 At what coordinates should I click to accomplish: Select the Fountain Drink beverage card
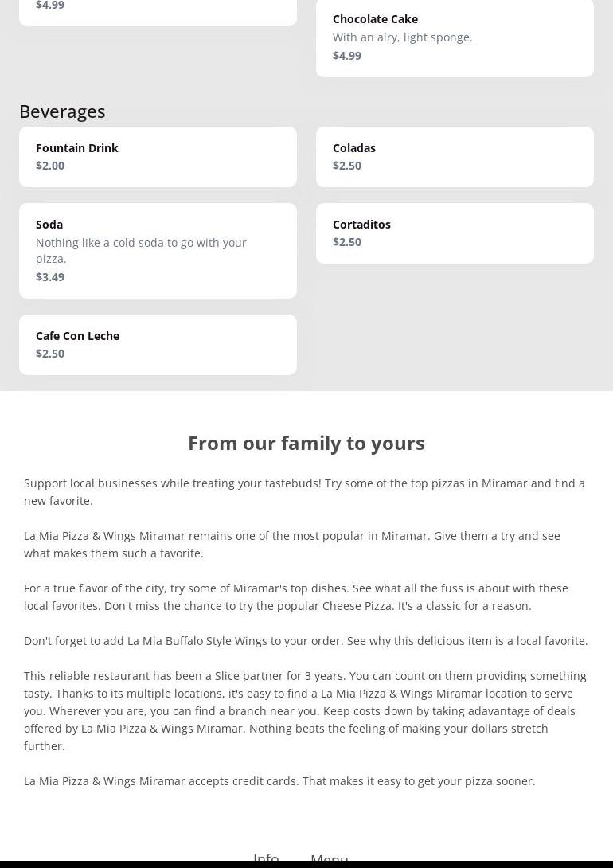(158, 156)
